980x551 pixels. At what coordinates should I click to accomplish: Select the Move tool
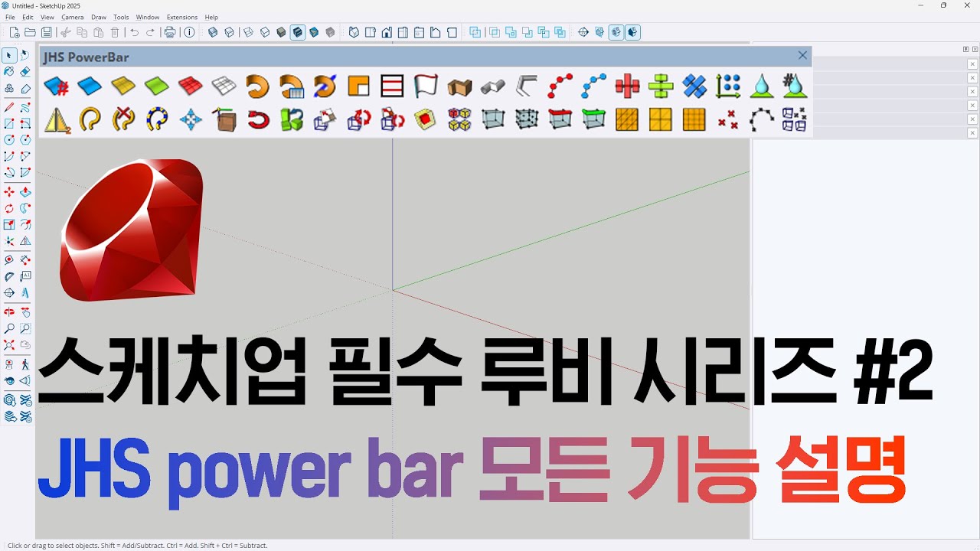[x=9, y=191]
